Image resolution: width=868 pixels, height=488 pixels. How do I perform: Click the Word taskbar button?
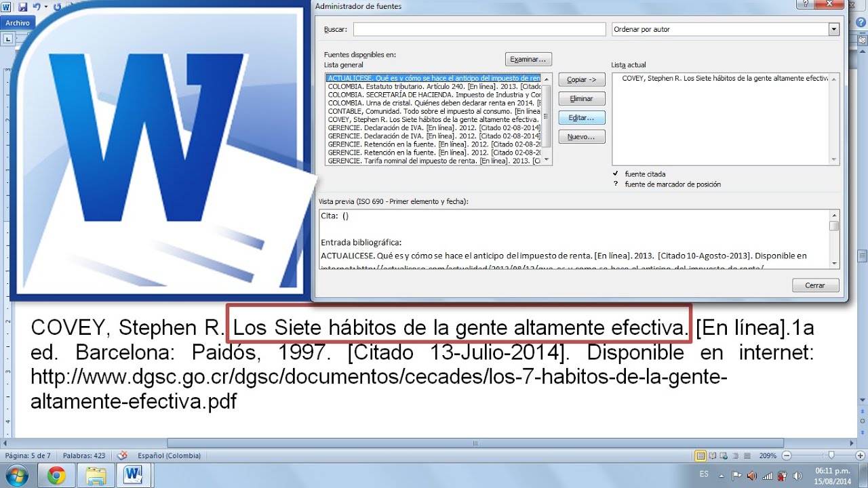pyautogui.click(x=134, y=475)
